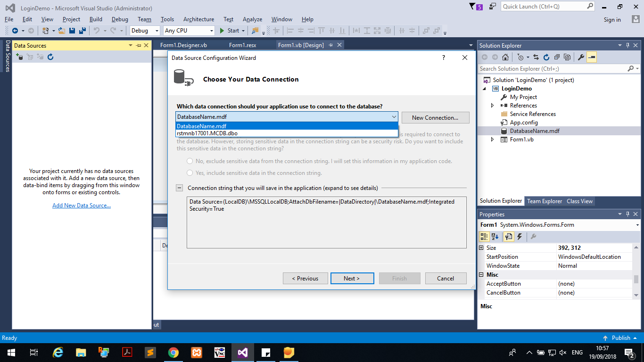Click the wizard help question mark
Image resolution: width=644 pixels, height=362 pixels.
tap(443, 58)
